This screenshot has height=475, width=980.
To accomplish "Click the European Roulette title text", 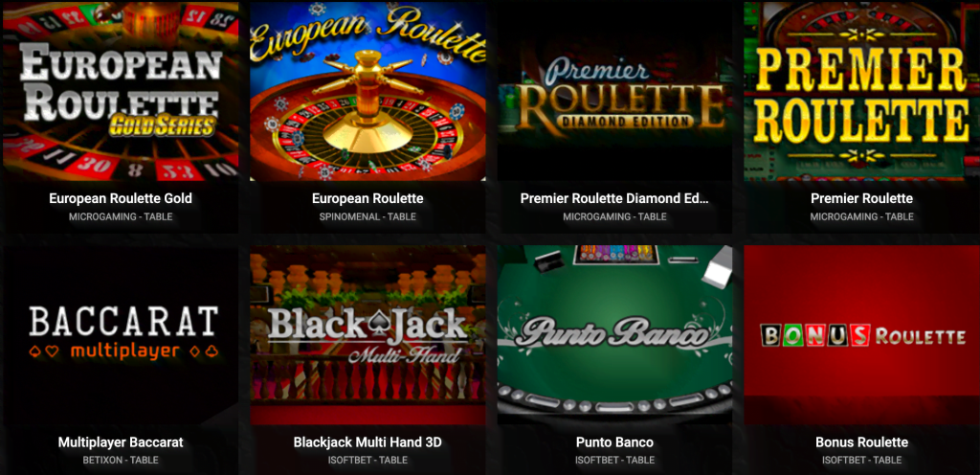I will click(x=367, y=199).
